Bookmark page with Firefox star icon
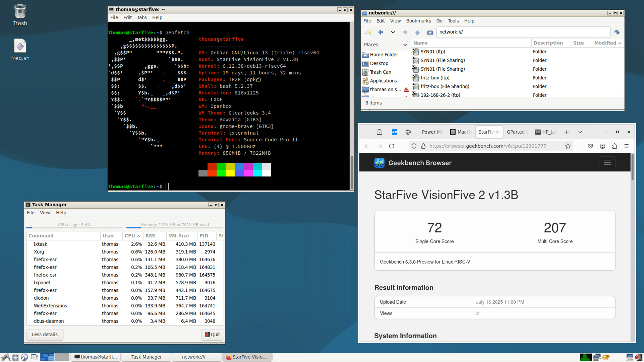This screenshot has height=362, width=644. tap(568, 146)
